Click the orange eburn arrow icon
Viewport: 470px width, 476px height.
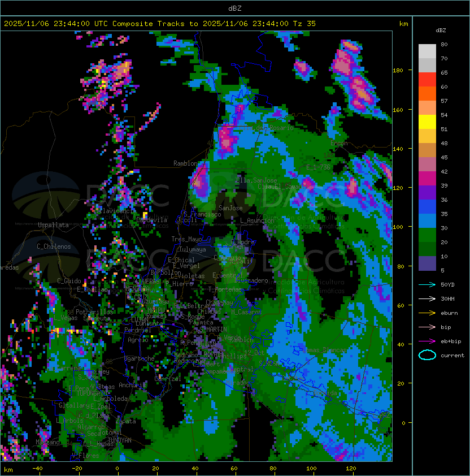click(427, 313)
